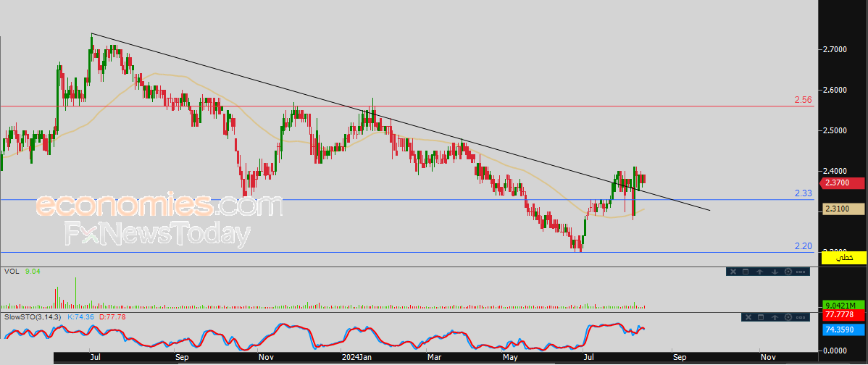Move the SlowSTO panel up

point(775,317)
